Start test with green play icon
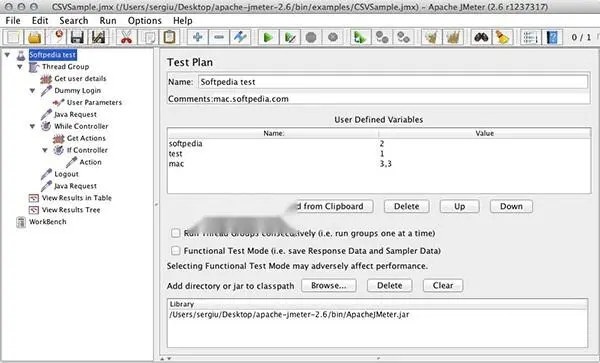The height and width of the screenshot is (363, 600). (x=268, y=37)
